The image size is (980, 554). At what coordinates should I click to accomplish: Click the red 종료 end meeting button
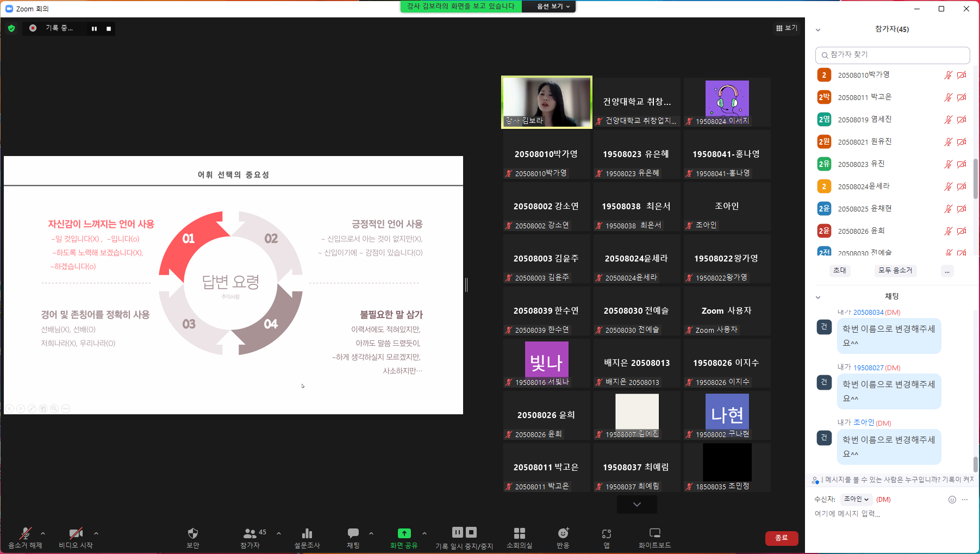(x=782, y=538)
